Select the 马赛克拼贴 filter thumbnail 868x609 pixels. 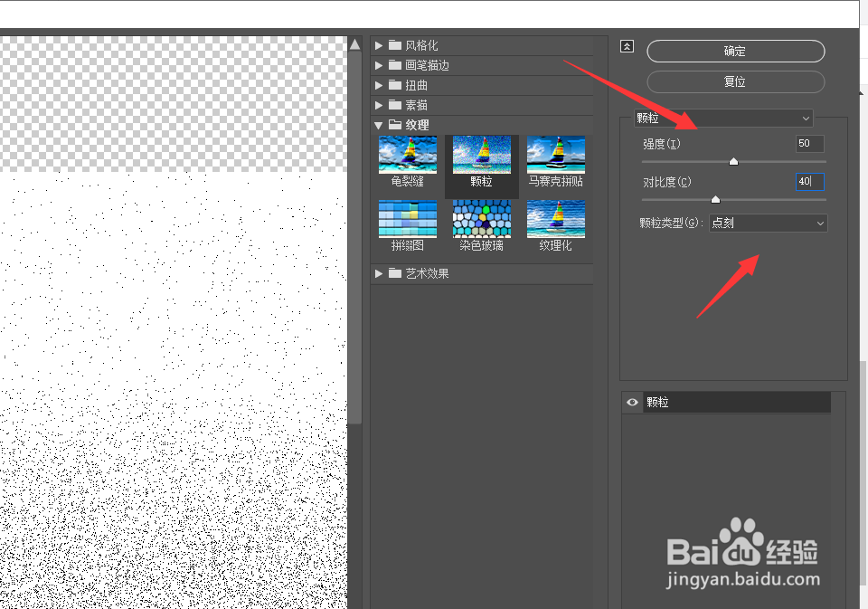point(556,155)
